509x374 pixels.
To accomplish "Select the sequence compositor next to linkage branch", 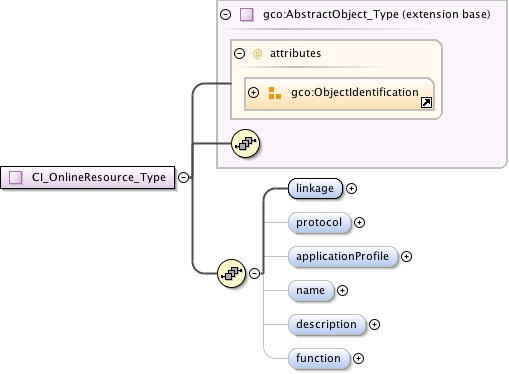I will click(231, 273).
